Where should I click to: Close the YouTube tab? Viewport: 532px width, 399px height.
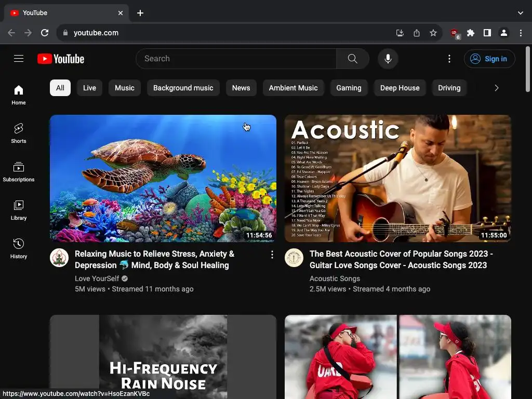121,13
